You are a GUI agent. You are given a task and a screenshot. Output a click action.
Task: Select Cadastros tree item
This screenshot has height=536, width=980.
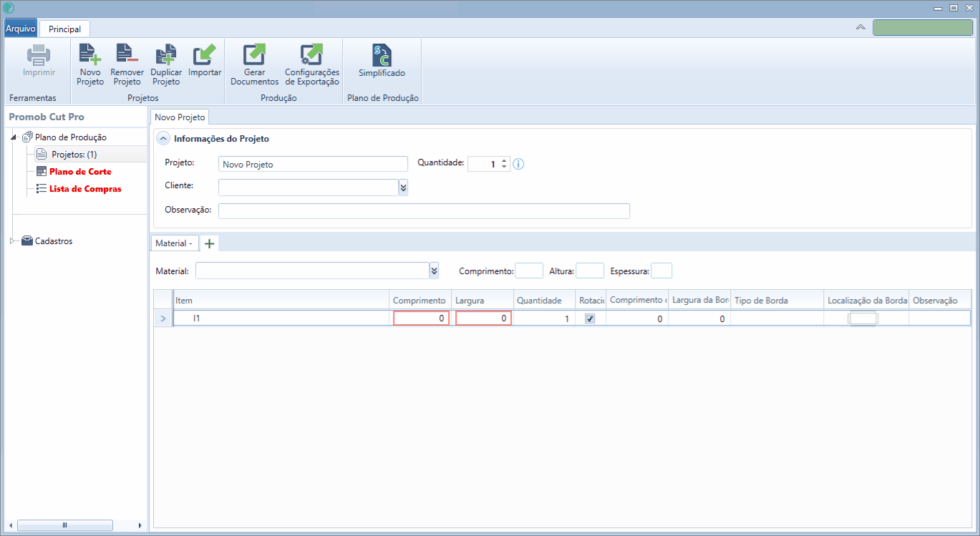click(54, 241)
